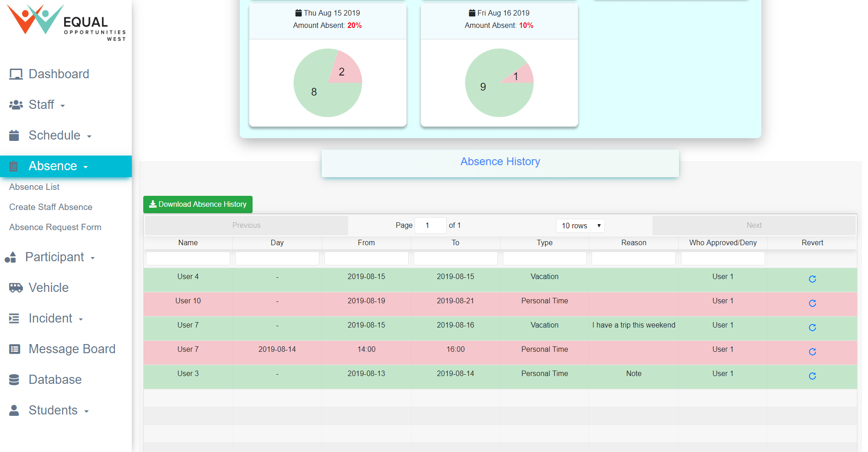The image size is (868, 452).
Task: Click the Database stack icon
Action: 14,380
